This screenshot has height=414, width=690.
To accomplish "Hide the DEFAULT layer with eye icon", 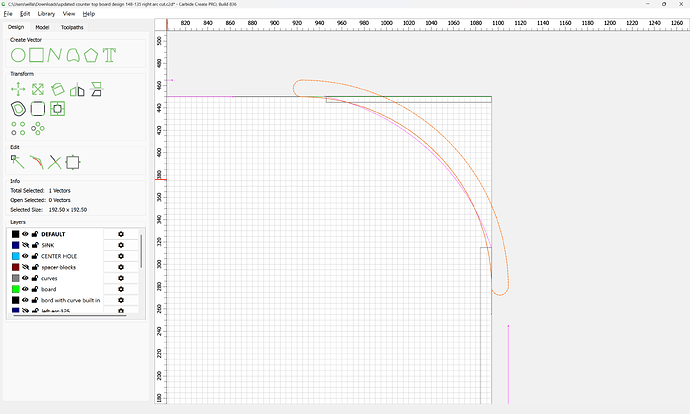I will 26,234.
